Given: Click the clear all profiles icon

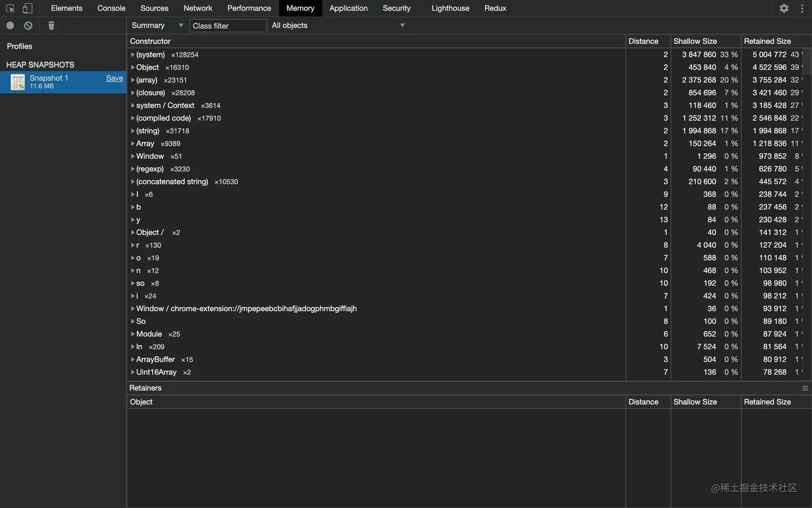Looking at the screenshot, I should pyautogui.click(x=28, y=25).
